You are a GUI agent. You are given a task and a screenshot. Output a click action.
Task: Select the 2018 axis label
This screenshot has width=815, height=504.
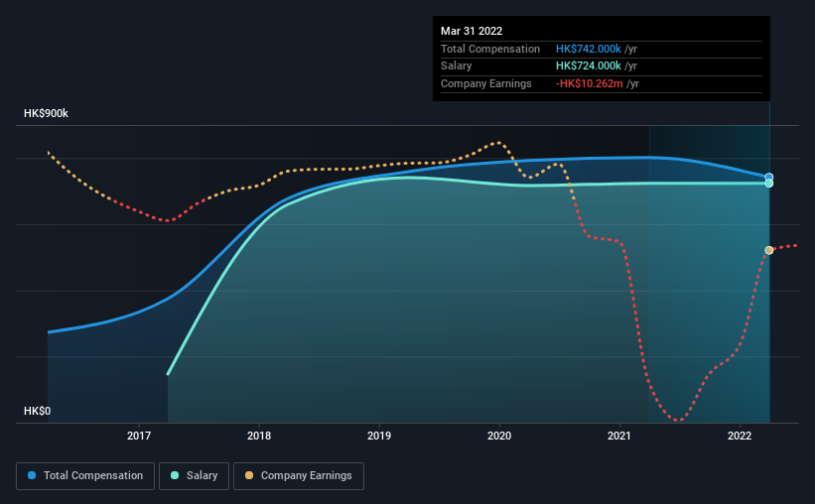tap(259, 436)
